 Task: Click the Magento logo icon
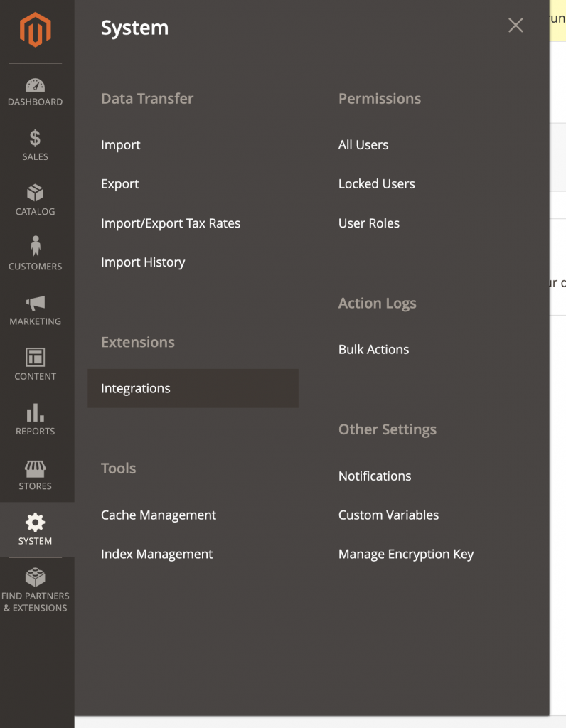36,30
